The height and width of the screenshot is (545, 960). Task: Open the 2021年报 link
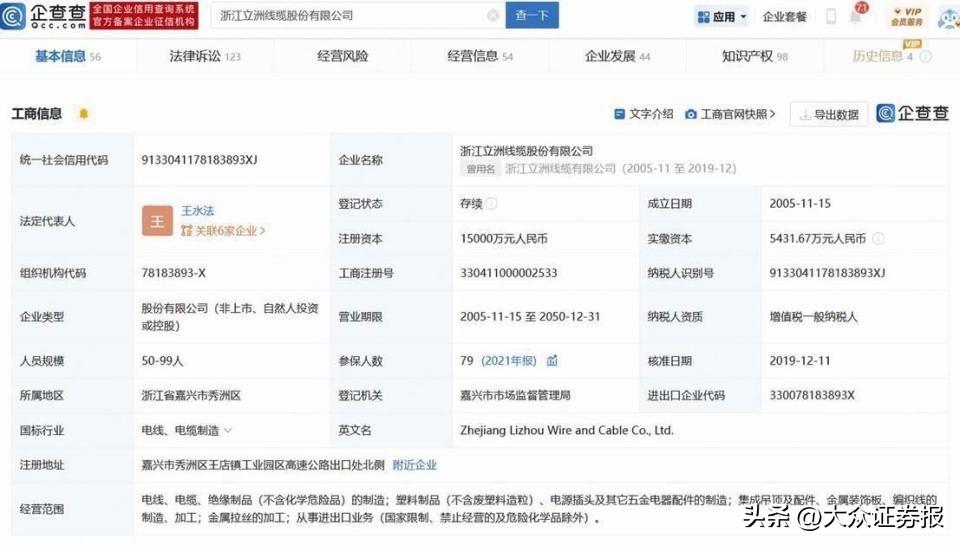point(509,361)
